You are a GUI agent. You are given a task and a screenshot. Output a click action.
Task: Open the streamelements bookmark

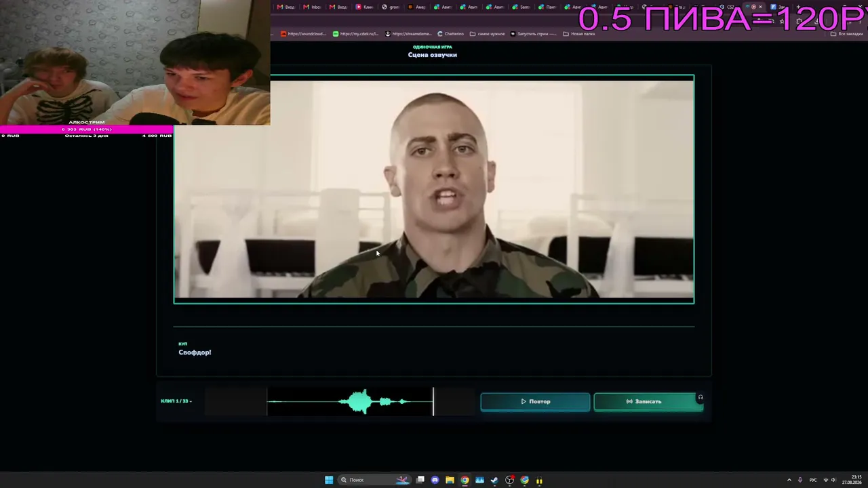click(x=409, y=34)
